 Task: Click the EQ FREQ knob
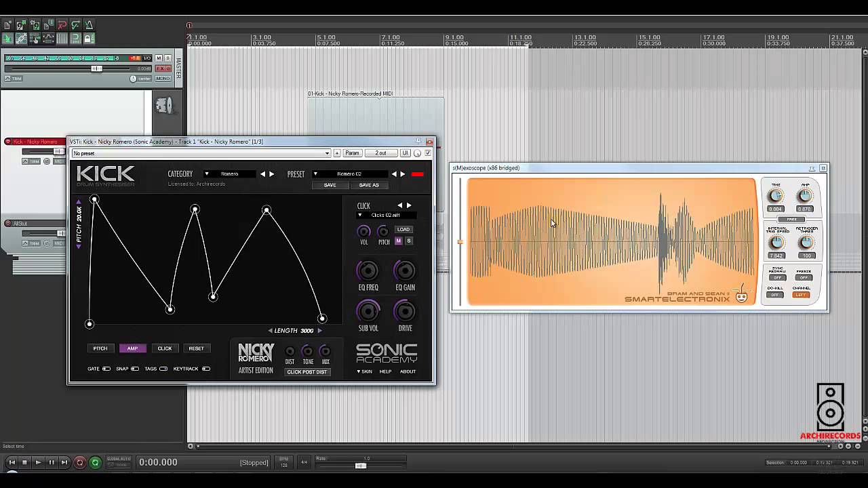coord(368,271)
